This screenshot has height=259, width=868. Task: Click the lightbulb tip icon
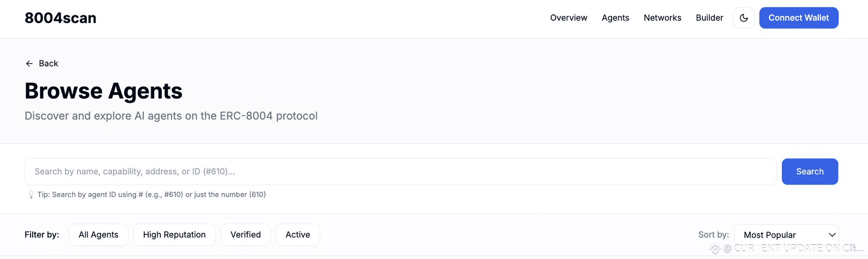[31, 194]
